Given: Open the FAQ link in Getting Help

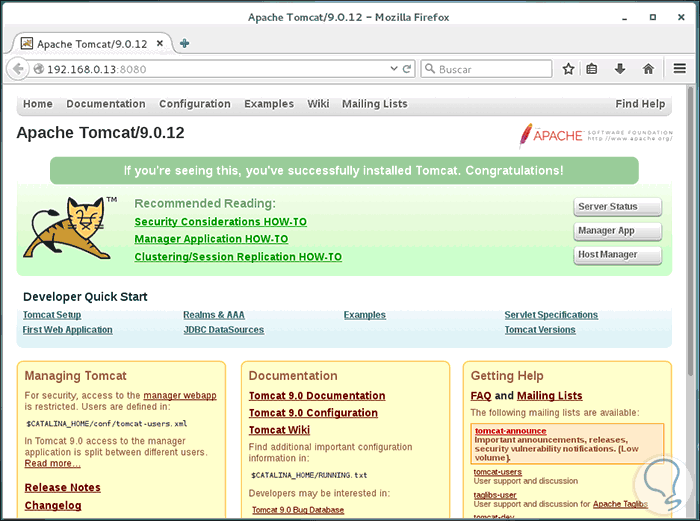Looking at the screenshot, I should (481, 396).
